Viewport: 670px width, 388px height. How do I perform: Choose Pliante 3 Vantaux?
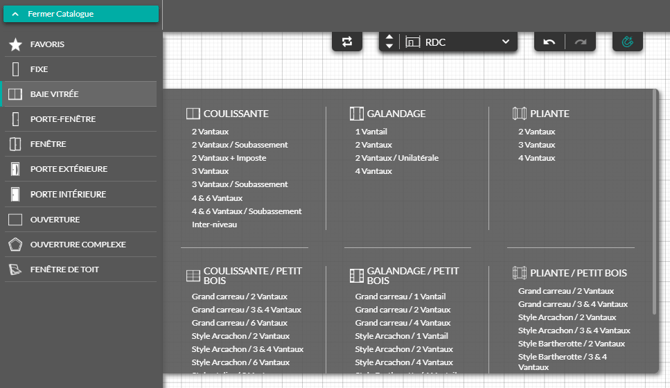(536, 145)
